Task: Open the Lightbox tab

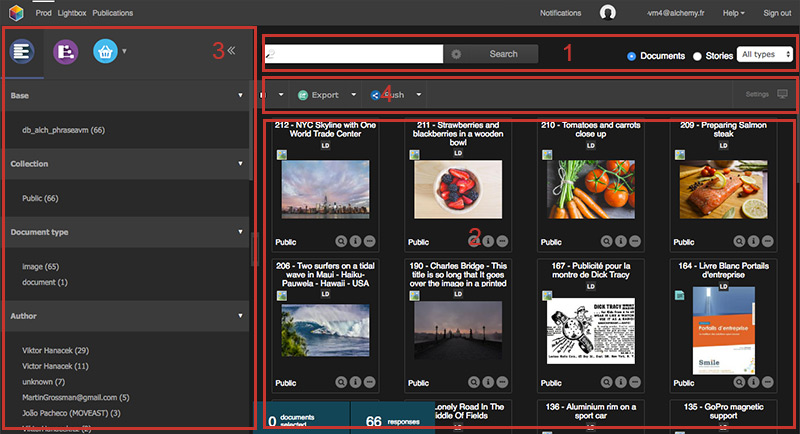Action: point(72,13)
